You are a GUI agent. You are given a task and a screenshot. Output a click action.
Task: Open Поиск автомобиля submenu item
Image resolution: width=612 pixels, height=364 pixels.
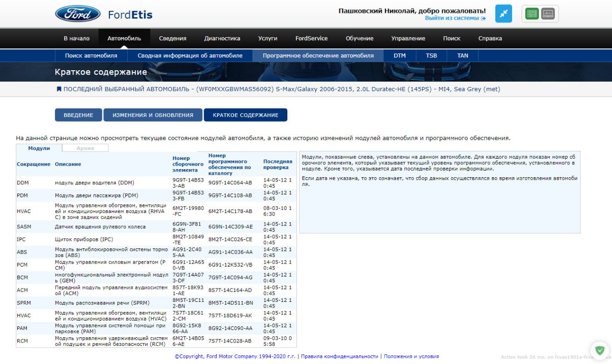tap(91, 55)
